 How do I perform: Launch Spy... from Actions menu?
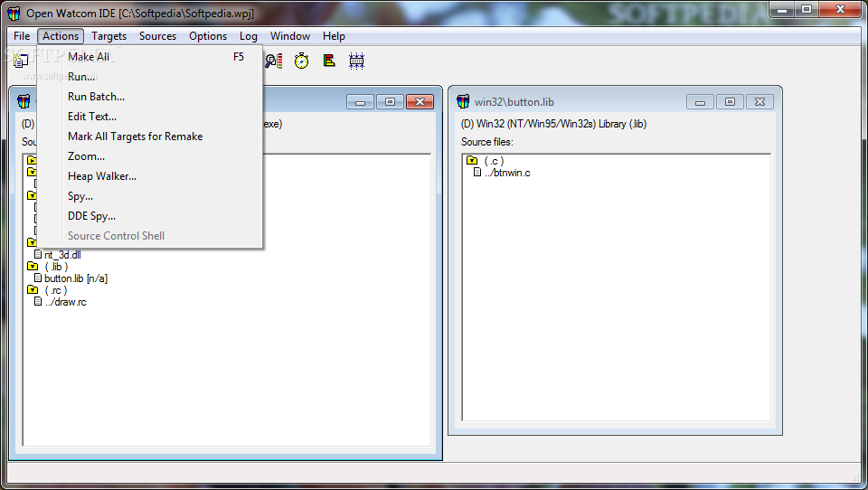[x=149, y=196]
